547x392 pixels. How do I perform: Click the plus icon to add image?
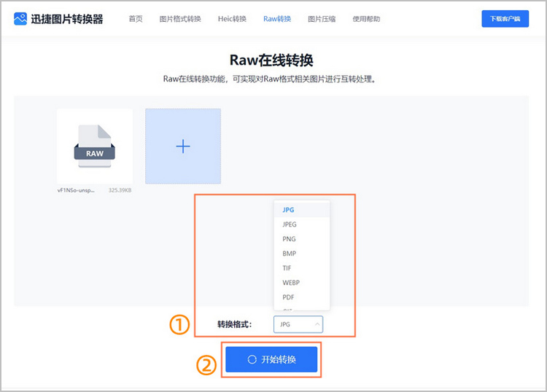pyautogui.click(x=183, y=146)
